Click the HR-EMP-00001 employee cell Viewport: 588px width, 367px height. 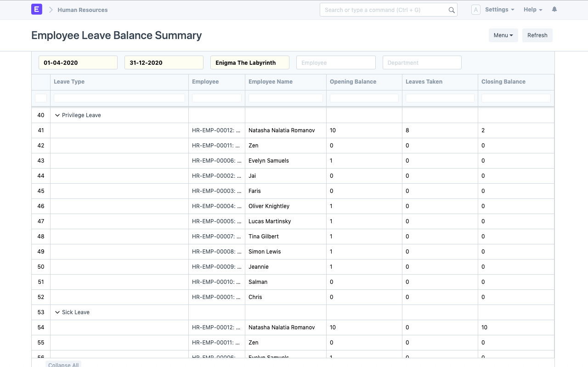pyautogui.click(x=217, y=297)
